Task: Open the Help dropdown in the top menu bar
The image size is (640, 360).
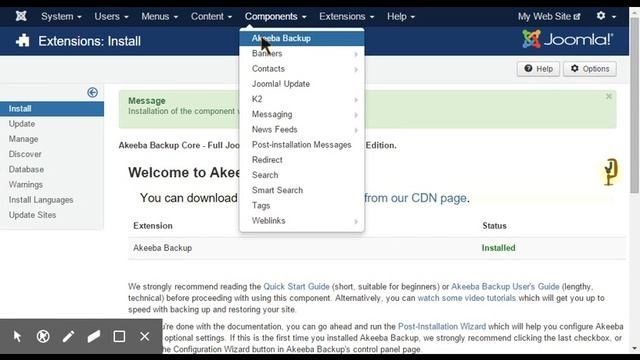Action: 401,16
